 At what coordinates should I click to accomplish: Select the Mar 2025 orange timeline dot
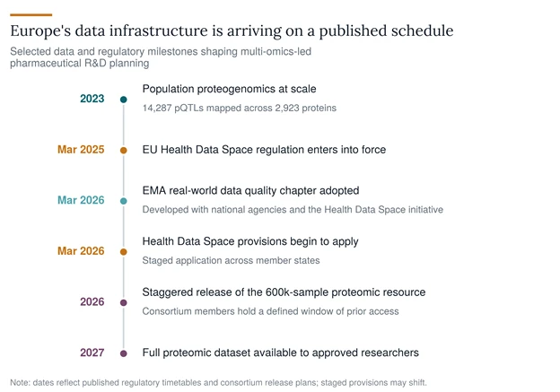tap(124, 151)
